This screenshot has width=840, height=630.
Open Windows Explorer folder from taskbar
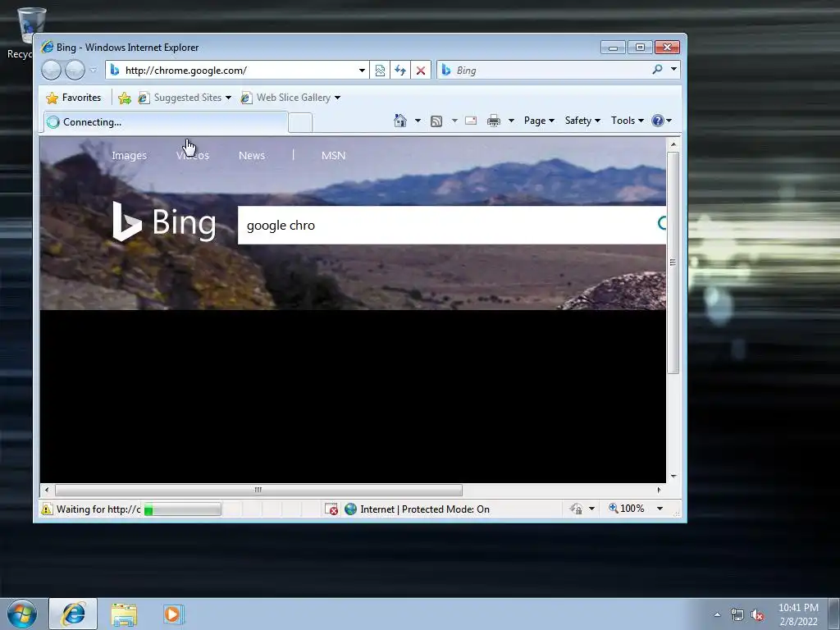click(124, 614)
